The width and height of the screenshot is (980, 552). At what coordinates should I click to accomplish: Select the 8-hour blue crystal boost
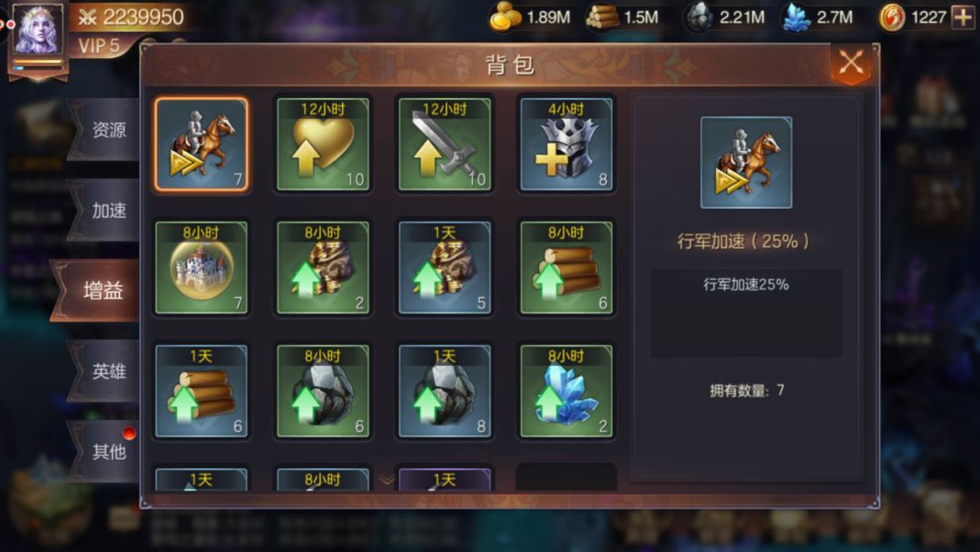[566, 390]
